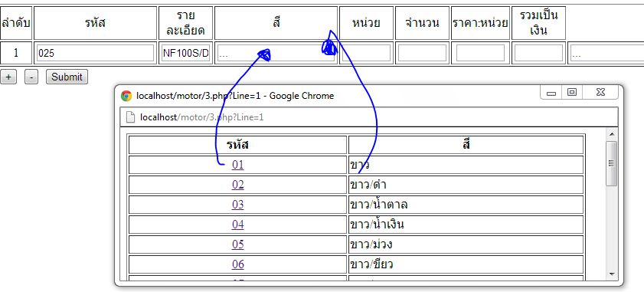Click the รายละเอียด field showing NF100S/D
The height and width of the screenshot is (292, 644).
(185, 53)
